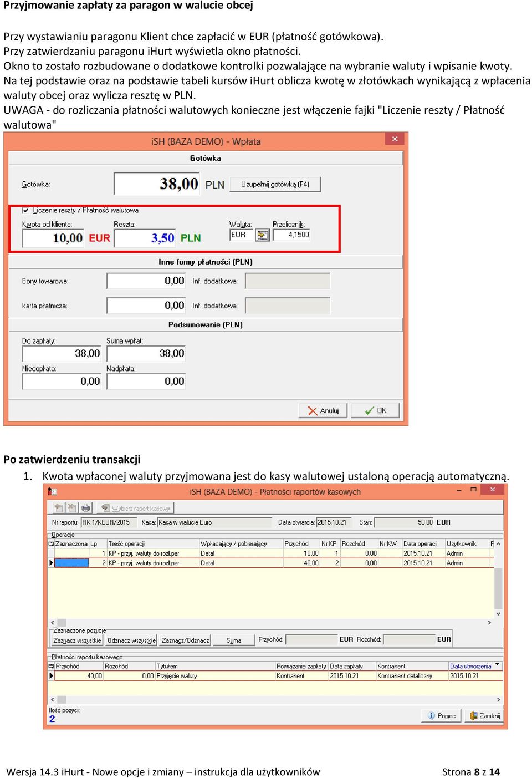Click the Operacje grid vertical scrollbar up arrow

point(498,544)
